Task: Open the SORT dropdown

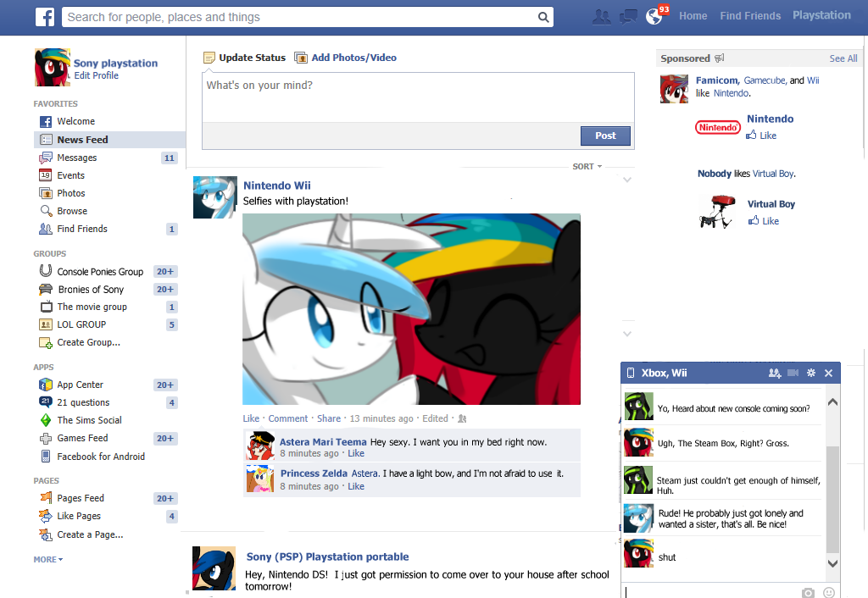Action: pyautogui.click(x=587, y=167)
